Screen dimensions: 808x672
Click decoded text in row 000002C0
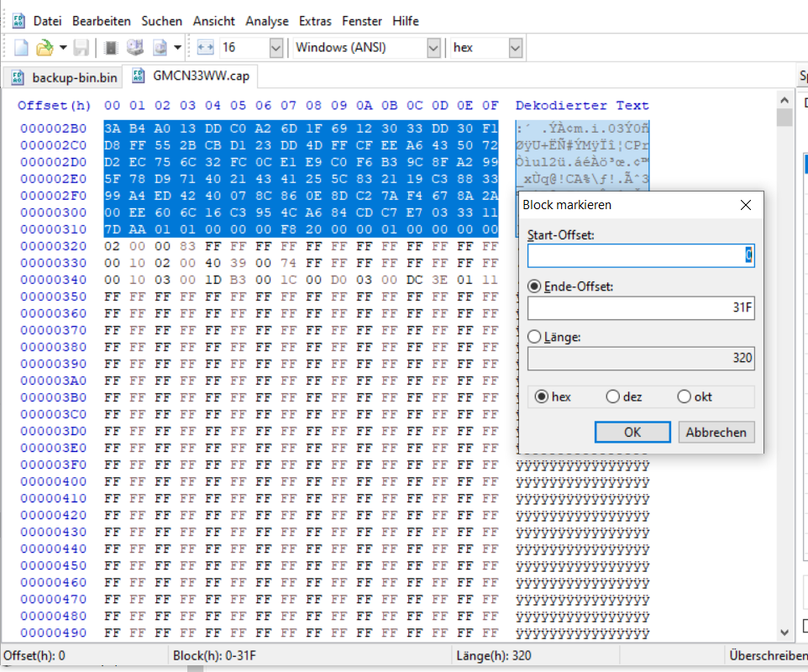click(582, 145)
